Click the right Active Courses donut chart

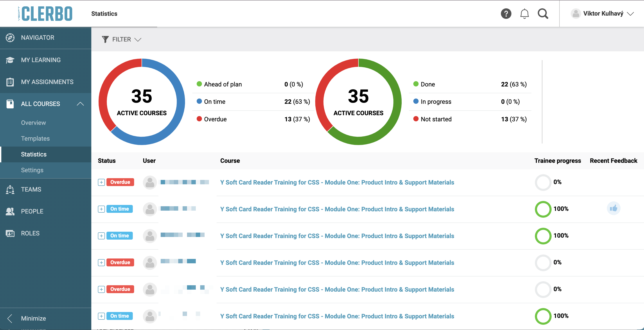click(x=358, y=102)
